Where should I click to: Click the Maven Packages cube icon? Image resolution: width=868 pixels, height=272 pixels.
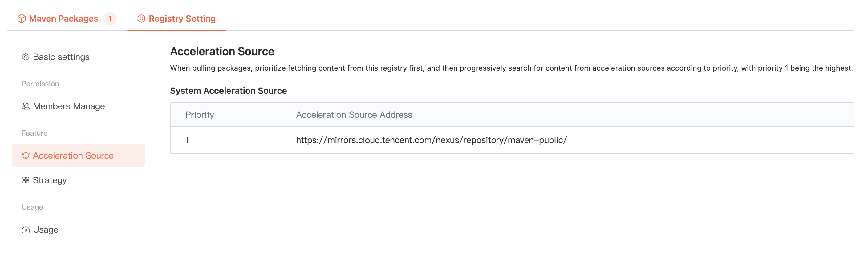[x=21, y=19]
